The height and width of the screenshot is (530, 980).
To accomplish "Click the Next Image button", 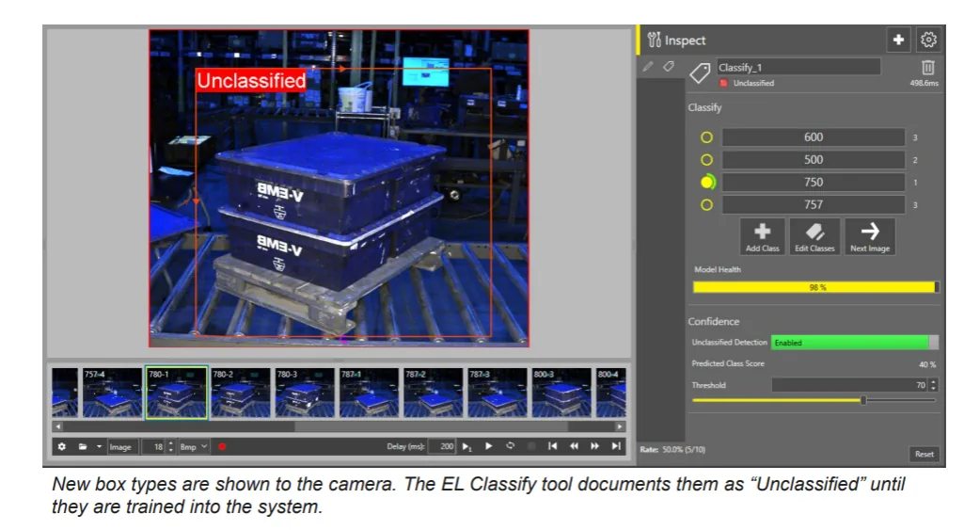I will click(869, 236).
